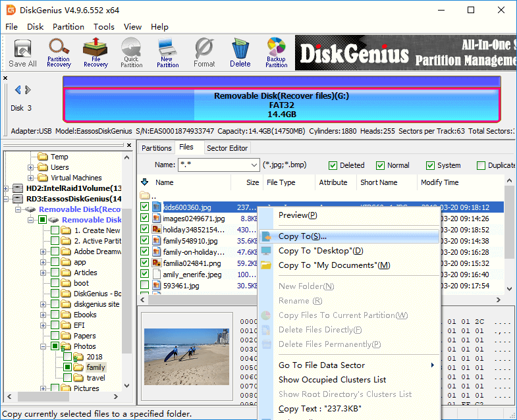Open the file Name filter dropdown

point(254,165)
